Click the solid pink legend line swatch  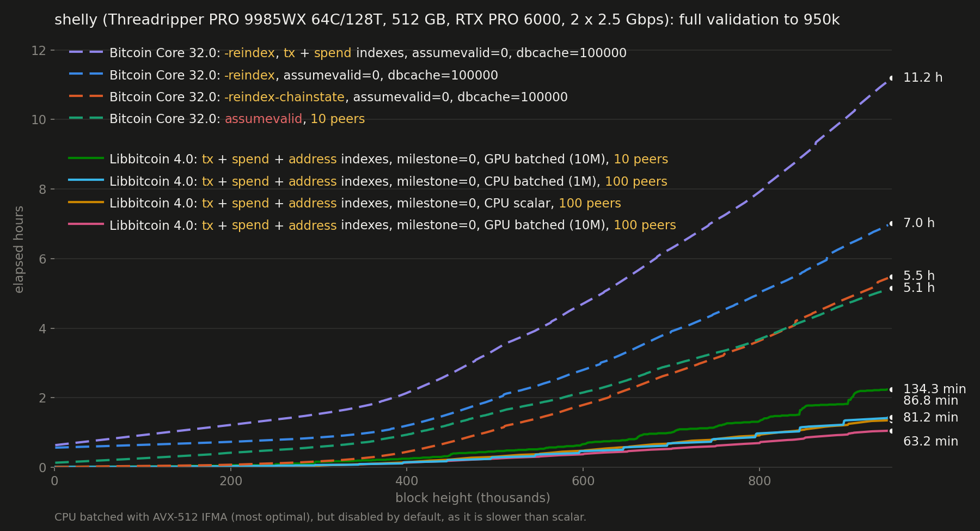[x=86, y=224]
